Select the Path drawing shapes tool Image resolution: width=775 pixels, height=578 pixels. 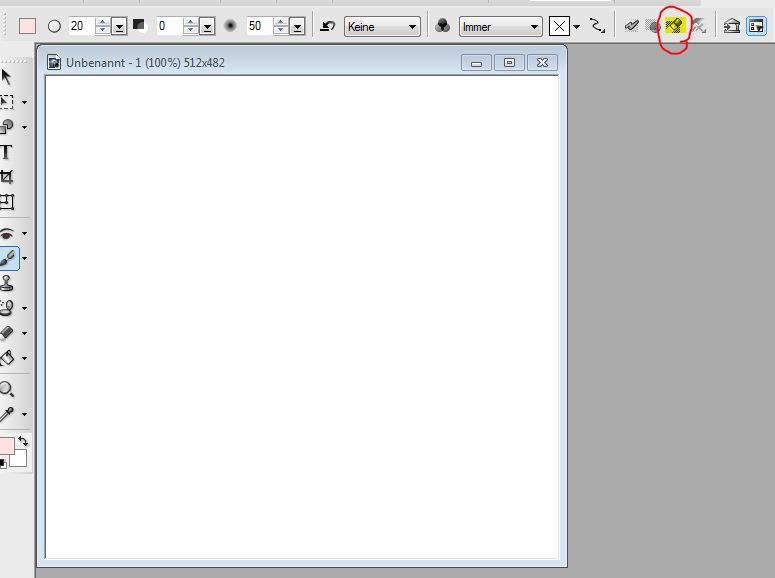[x=6, y=127]
